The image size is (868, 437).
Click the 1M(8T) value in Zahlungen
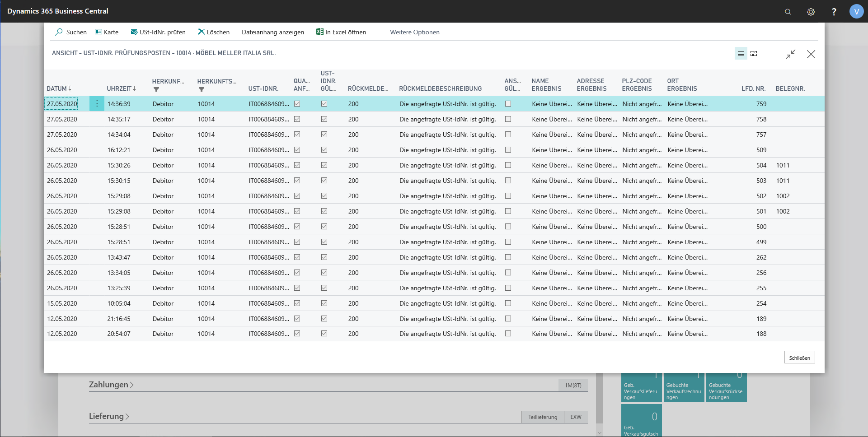573,385
